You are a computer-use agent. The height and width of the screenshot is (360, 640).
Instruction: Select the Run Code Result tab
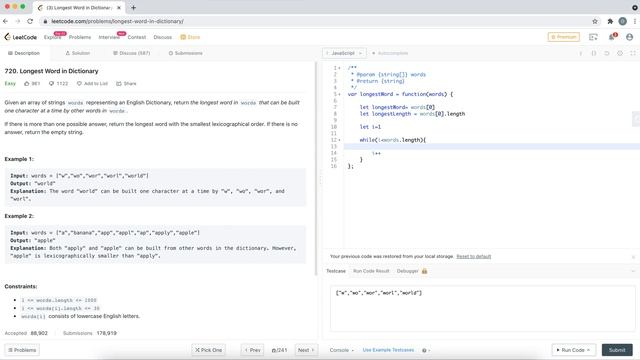(x=371, y=271)
